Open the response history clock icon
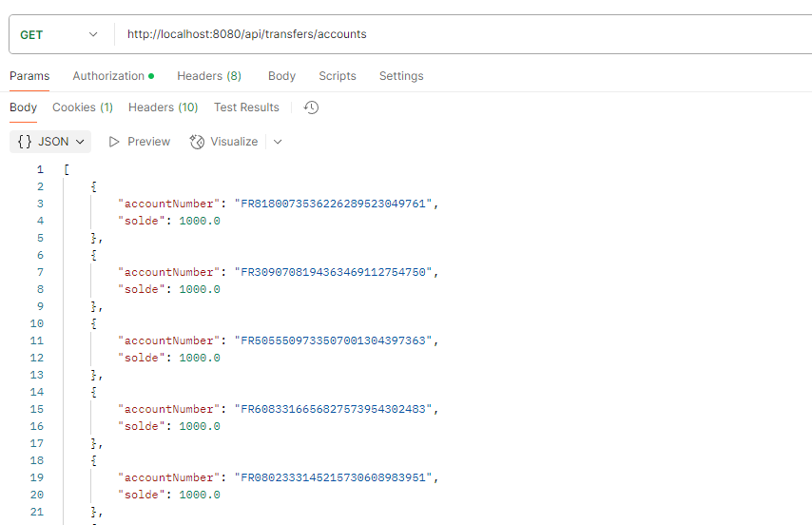 click(311, 107)
